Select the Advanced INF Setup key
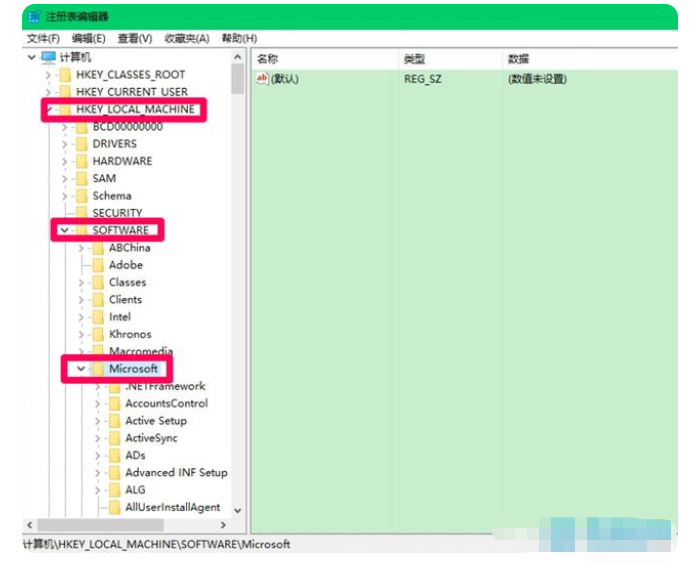697x565 pixels. (176, 473)
